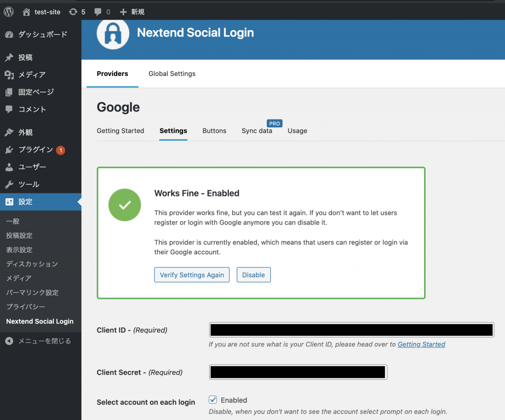The image size is (505, 420).
Task: Click the プラグイン plug icon
Action: click(x=9, y=150)
